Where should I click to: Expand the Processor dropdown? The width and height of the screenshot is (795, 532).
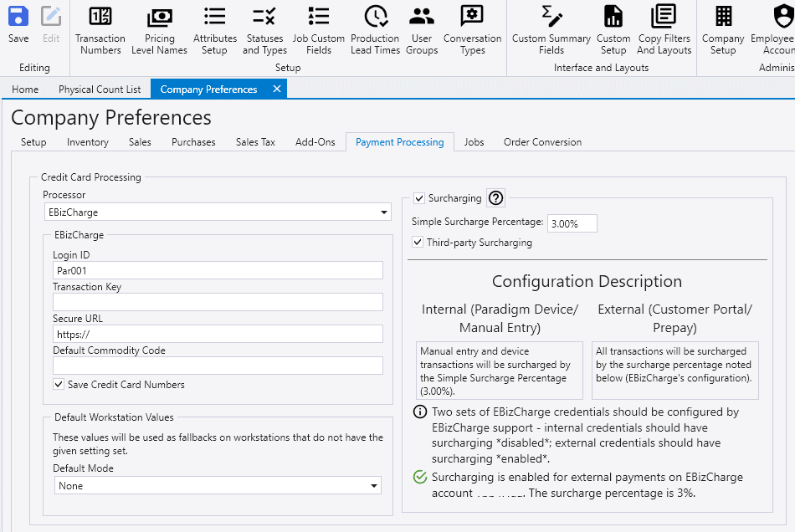coord(384,212)
